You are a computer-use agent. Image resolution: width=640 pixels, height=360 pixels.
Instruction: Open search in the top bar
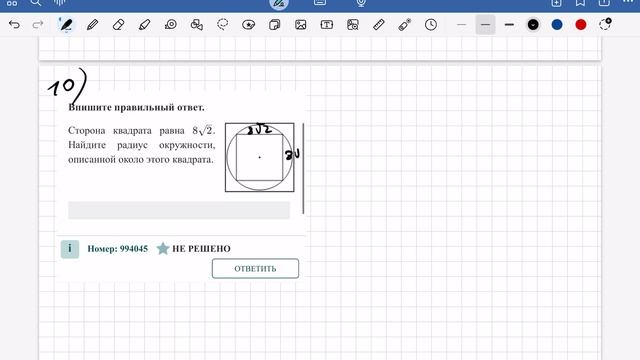click(x=36, y=3)
